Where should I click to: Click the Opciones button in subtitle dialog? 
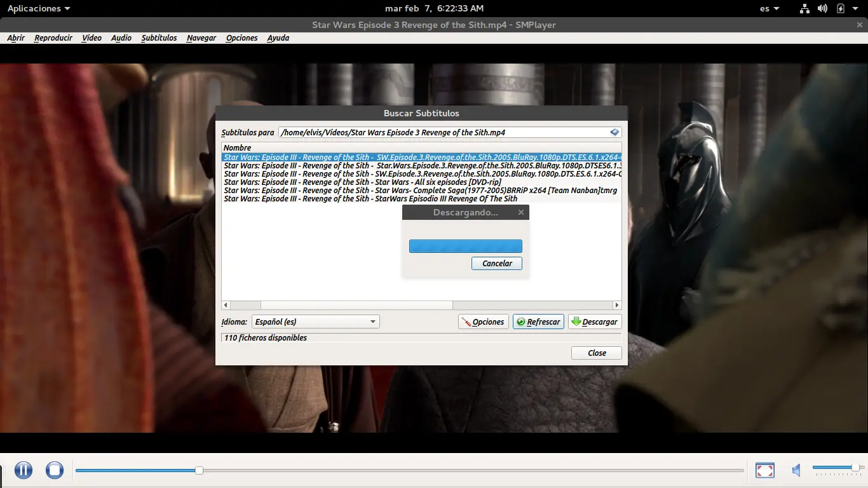click(x=484, y=322)
